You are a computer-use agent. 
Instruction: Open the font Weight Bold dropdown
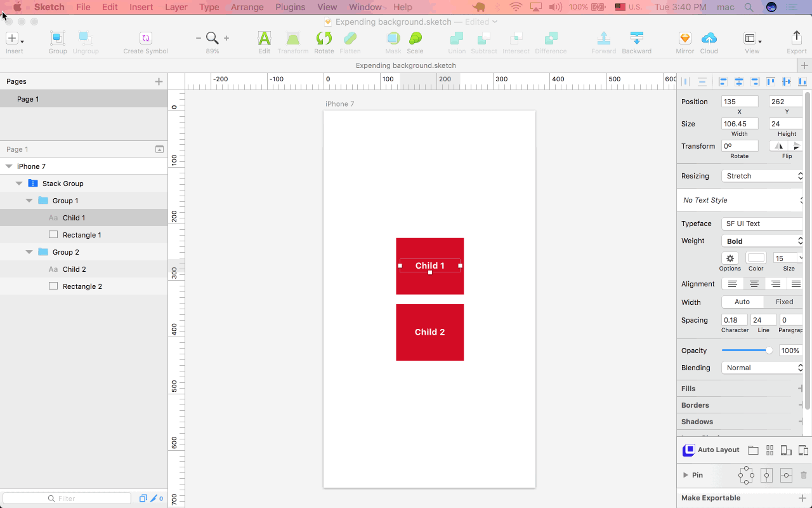(x=763, y=241)
